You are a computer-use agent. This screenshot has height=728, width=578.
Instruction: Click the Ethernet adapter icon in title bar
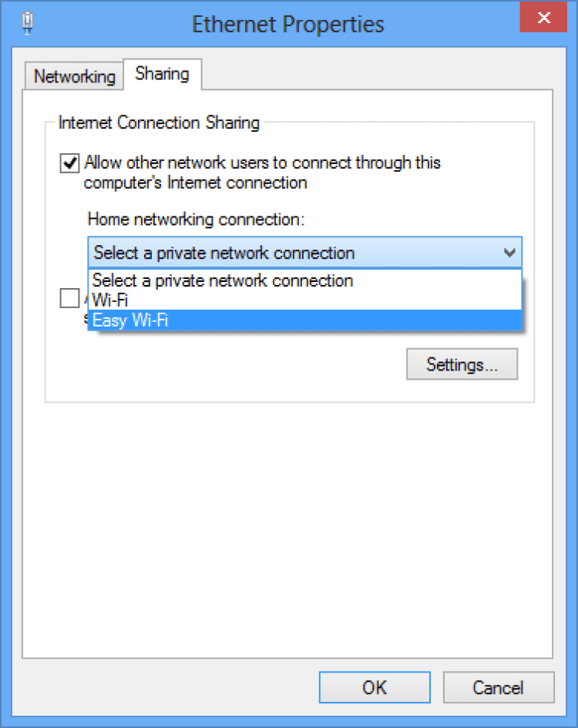point(29,24)
